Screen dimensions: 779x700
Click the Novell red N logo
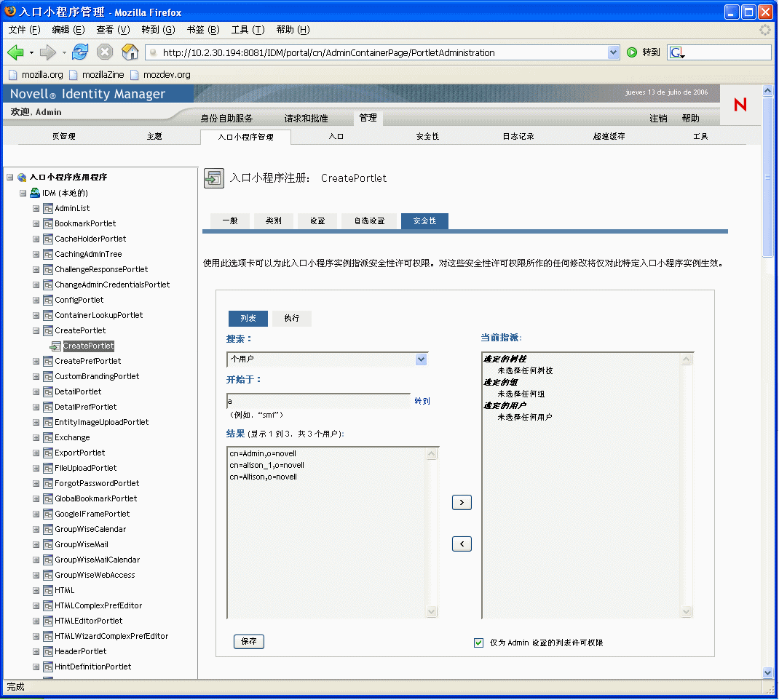tap(740, 104)
